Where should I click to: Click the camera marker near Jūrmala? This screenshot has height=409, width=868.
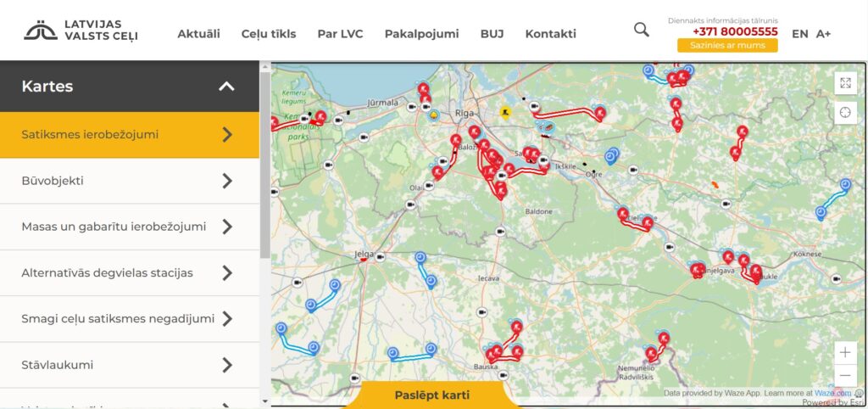[411, 107]
